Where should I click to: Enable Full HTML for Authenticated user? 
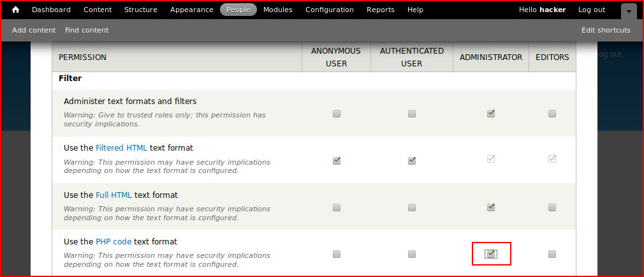(x=412, y=207)
